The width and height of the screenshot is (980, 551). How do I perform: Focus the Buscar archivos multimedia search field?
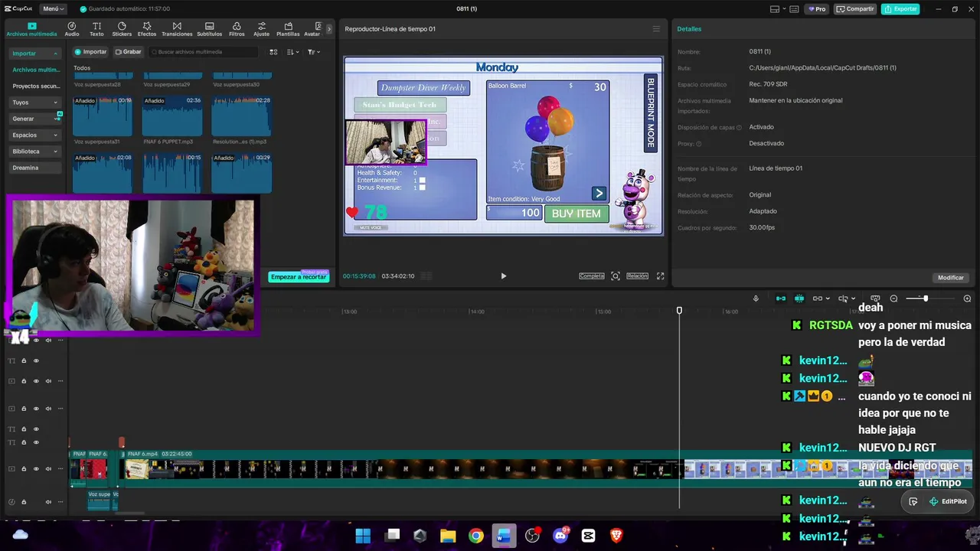click(204, 52)
